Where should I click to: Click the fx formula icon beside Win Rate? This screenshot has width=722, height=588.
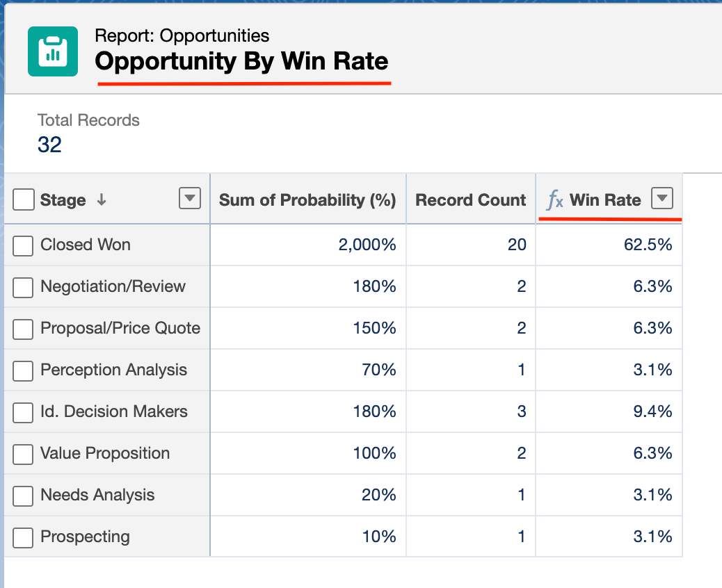tap(554, 200)
